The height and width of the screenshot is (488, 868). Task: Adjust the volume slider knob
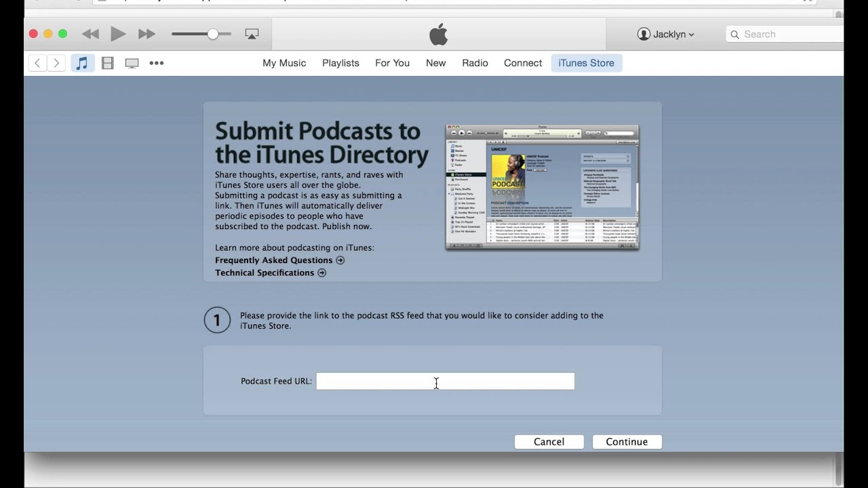click(213, 34)
